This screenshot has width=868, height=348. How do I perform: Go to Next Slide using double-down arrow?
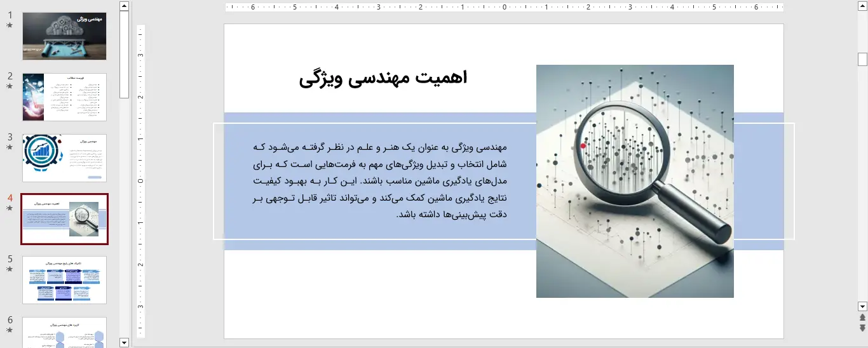[x=862, y=328]
